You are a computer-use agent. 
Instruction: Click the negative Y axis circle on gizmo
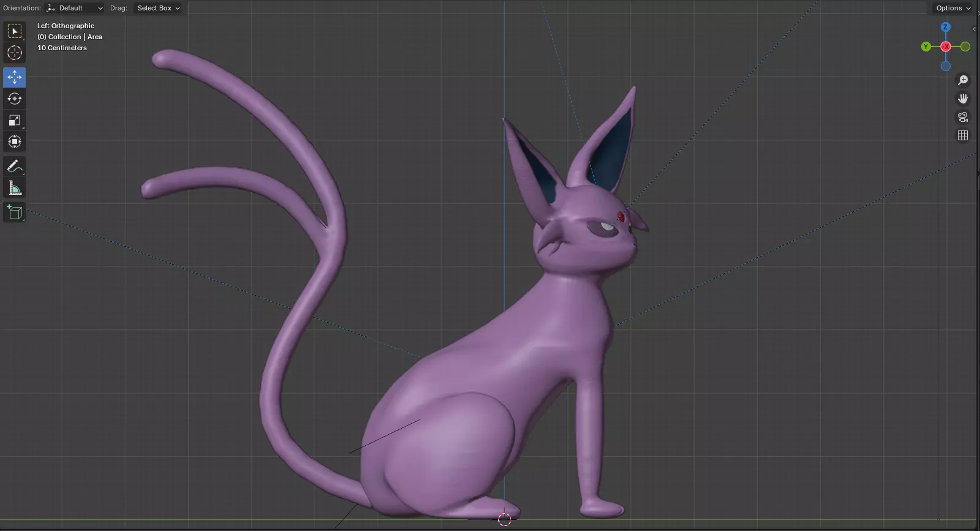point(965,47)
